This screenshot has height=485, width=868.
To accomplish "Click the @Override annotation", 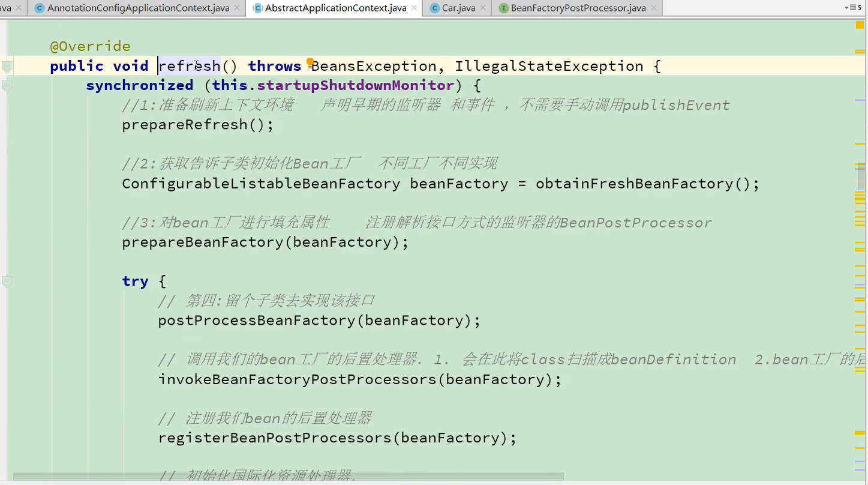I will (90, 46).
